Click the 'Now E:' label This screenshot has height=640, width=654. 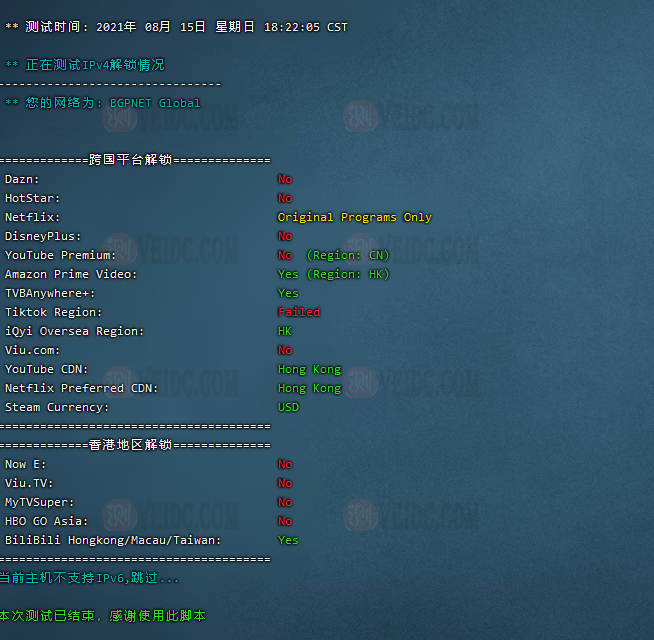(x=25, y=464)
